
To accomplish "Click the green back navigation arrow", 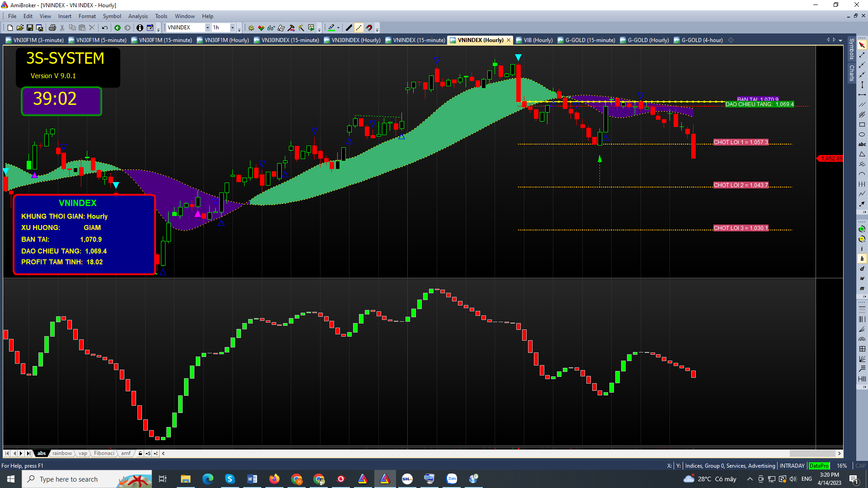I will coord(118,28).
